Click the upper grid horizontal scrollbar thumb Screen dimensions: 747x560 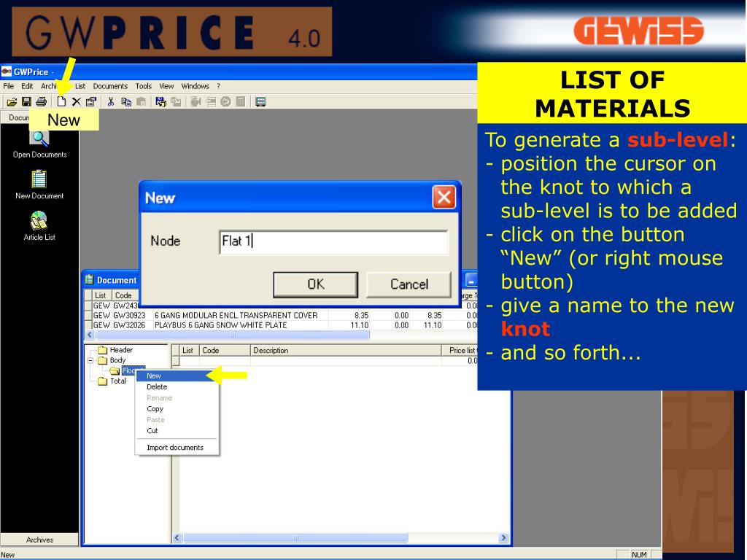[232, 335]
